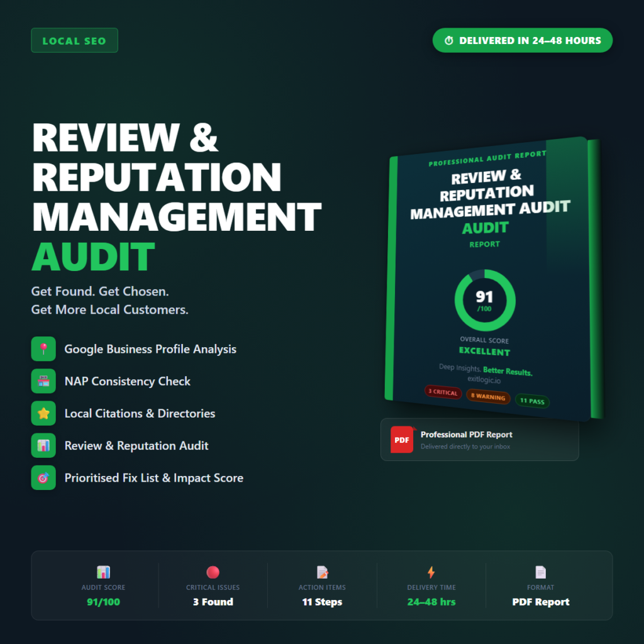Click the 11 PASS green tag
This screenshot has height=644, width=644.
[x=532, y=401]
